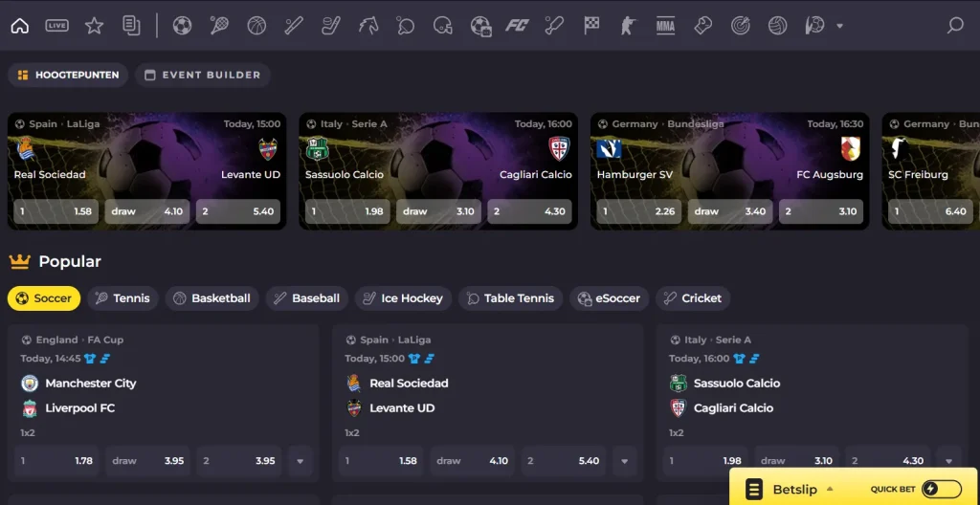Bet on Liverpool FC win at 3.95

(x=238, y=461)
